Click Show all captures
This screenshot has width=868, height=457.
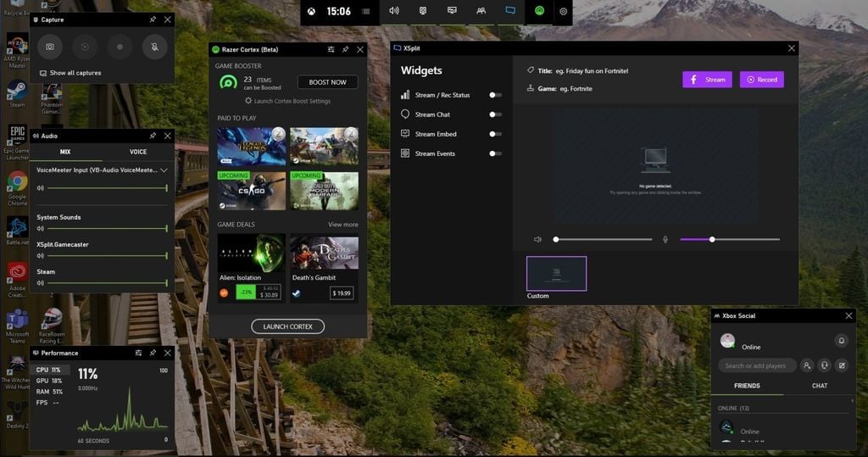pos(70,73)
